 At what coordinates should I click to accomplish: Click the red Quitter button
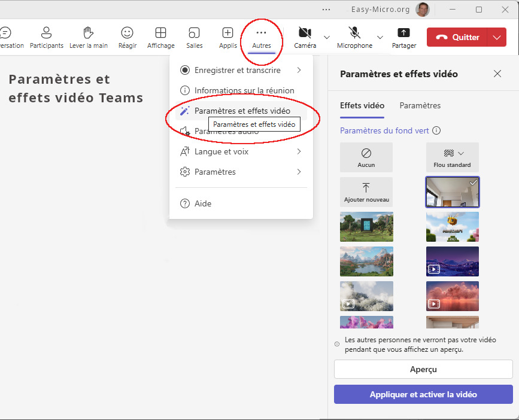pos(457,37)
